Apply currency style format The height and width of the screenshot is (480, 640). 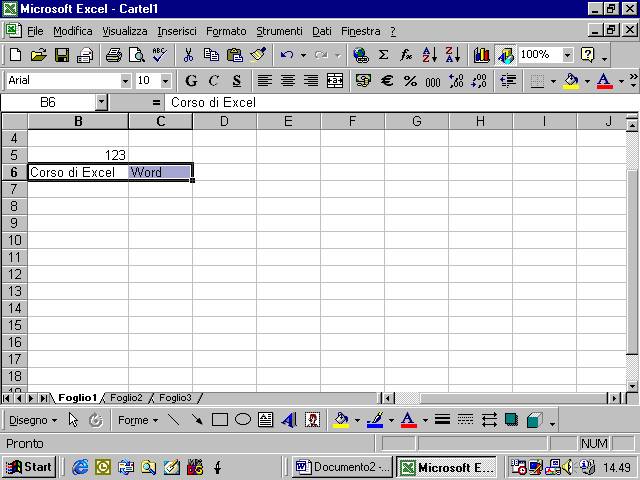click(x=363, y=80)
